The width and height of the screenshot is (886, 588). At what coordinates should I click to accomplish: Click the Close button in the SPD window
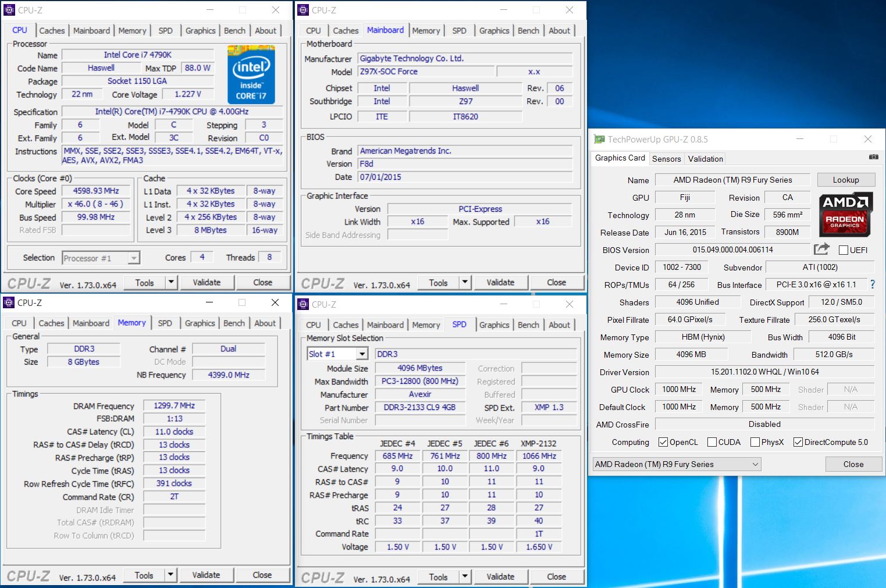[556, 577]
